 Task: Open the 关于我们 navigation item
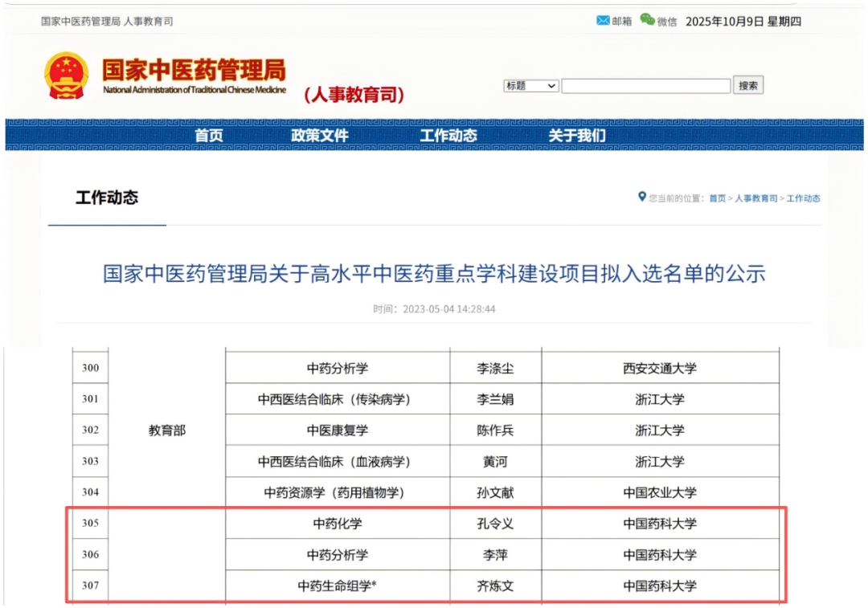pos(577,136)
